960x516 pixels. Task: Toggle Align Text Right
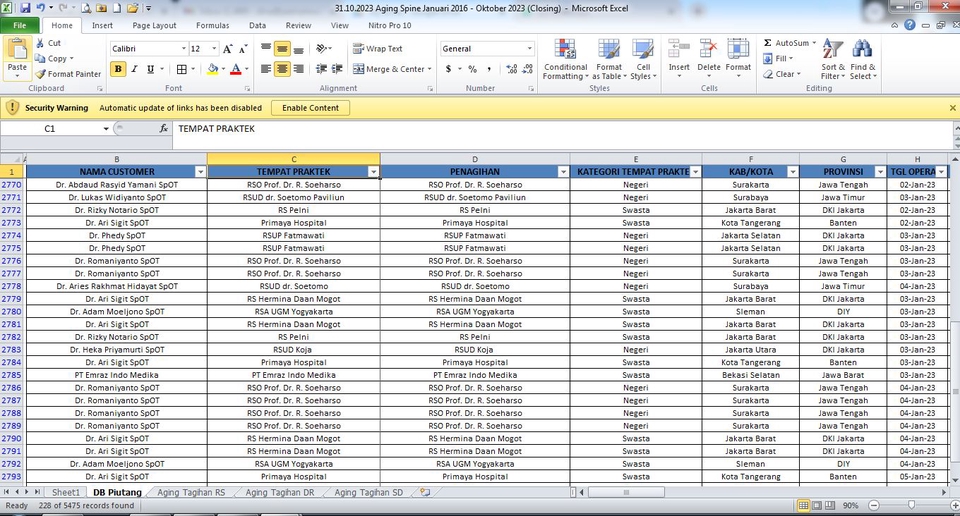pos(298,69)
